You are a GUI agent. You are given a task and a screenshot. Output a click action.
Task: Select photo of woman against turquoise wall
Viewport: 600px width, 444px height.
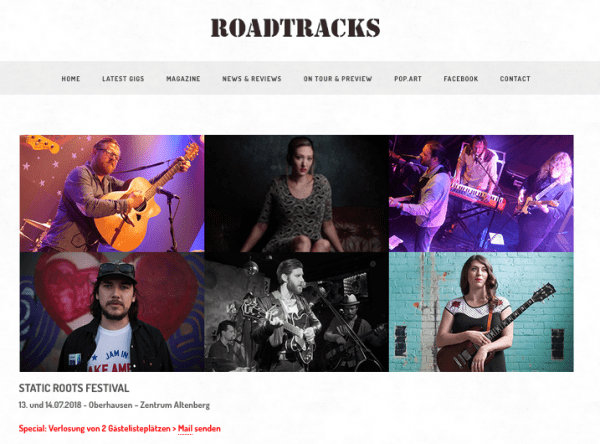coord(481,312)
